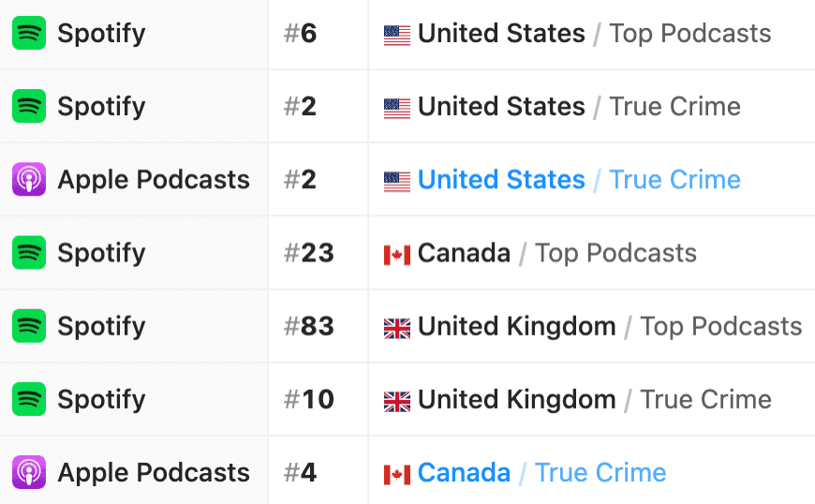This screenshot has width=815, height=504.
Task: Click the Spotify icon in the #10 row
Action: pyautogui.click(x=29, y=399)
